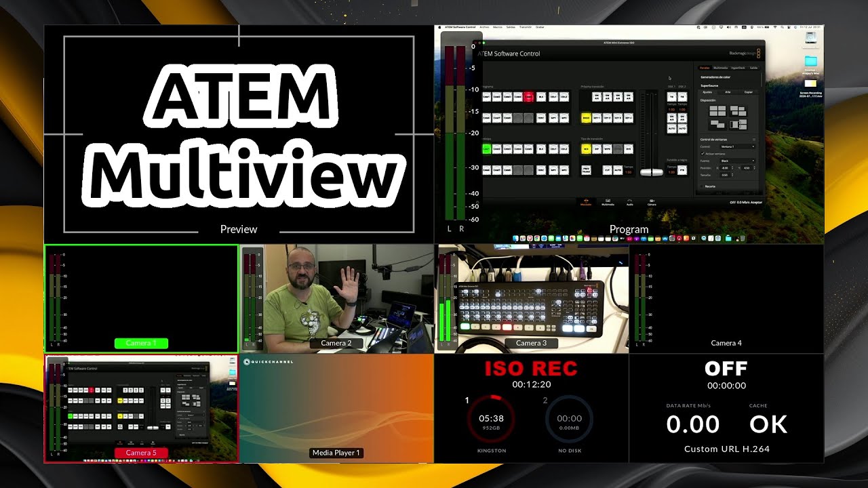Image resolution: width=868 pixels, height=488 pixels.
Task: Toggle KEY 1 next-transition button
Action: [597, 118]
